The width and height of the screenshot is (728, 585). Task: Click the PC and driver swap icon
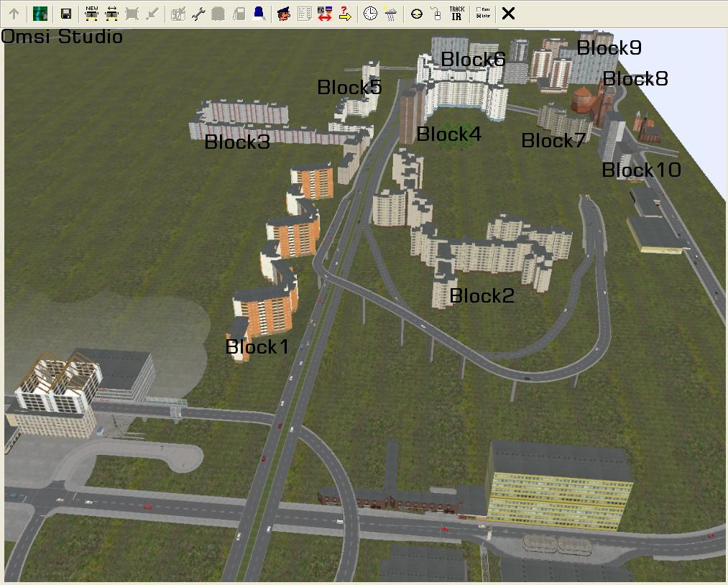tap(324, 14)
